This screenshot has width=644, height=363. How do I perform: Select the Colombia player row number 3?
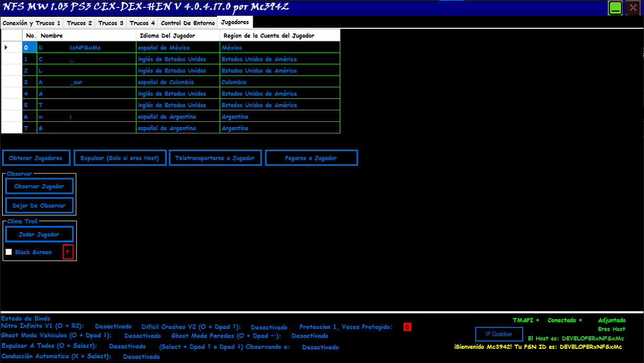click(x=26, y=82)
